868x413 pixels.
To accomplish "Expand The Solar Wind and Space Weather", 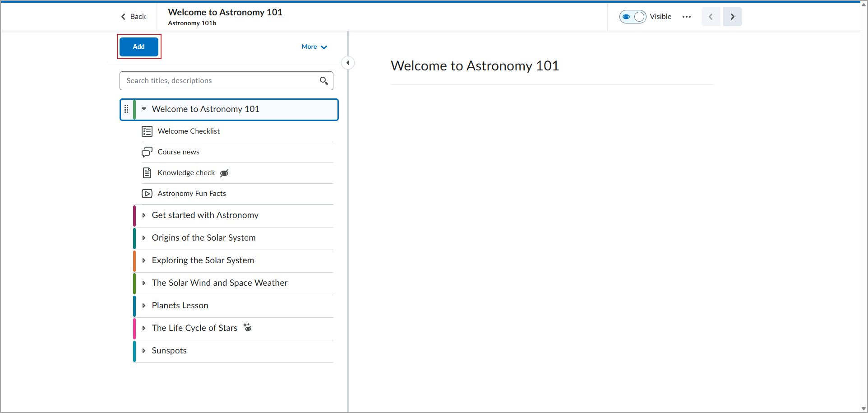I will 144,283.
